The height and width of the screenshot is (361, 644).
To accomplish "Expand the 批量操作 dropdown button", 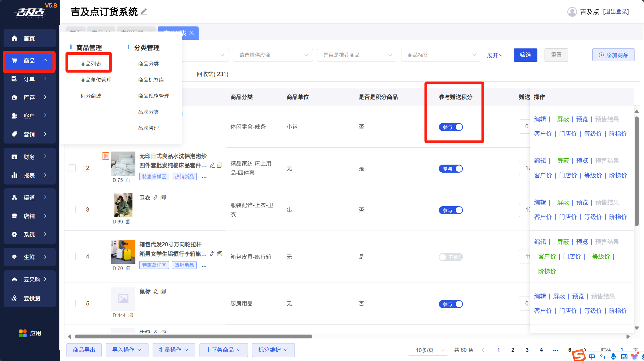I will (174, 350).
